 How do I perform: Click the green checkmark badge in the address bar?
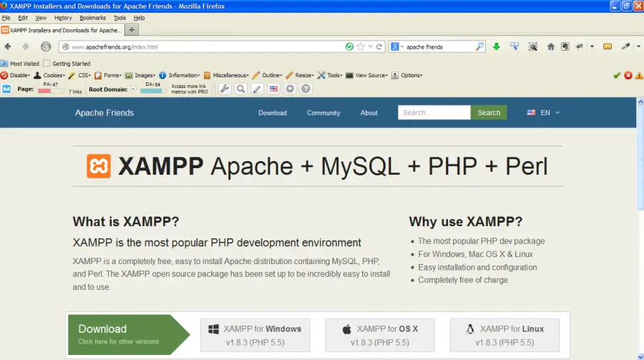[349, 47]
